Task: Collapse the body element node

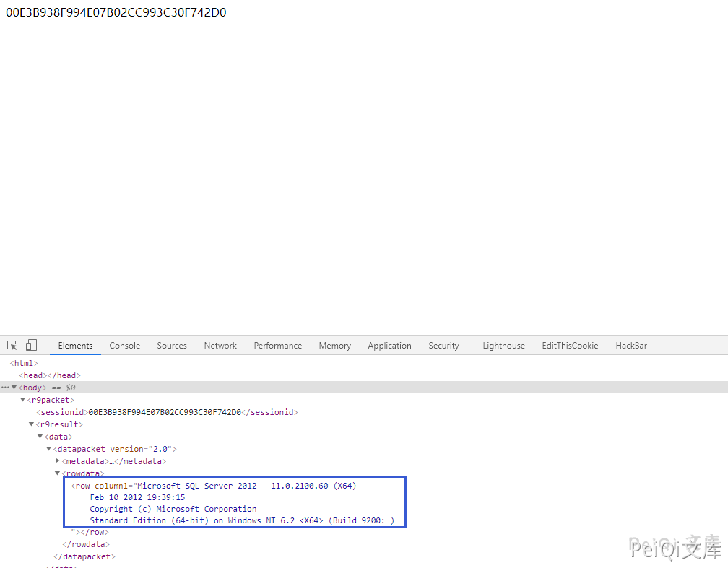Action: [x=14, y=388]
